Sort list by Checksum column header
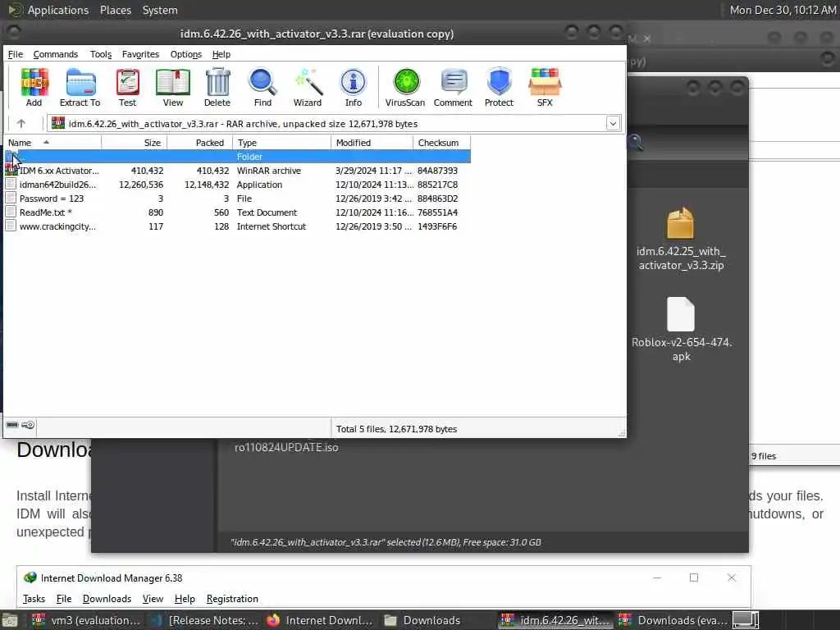This screenshot has height=630, width=840. (x=441, y=143)
